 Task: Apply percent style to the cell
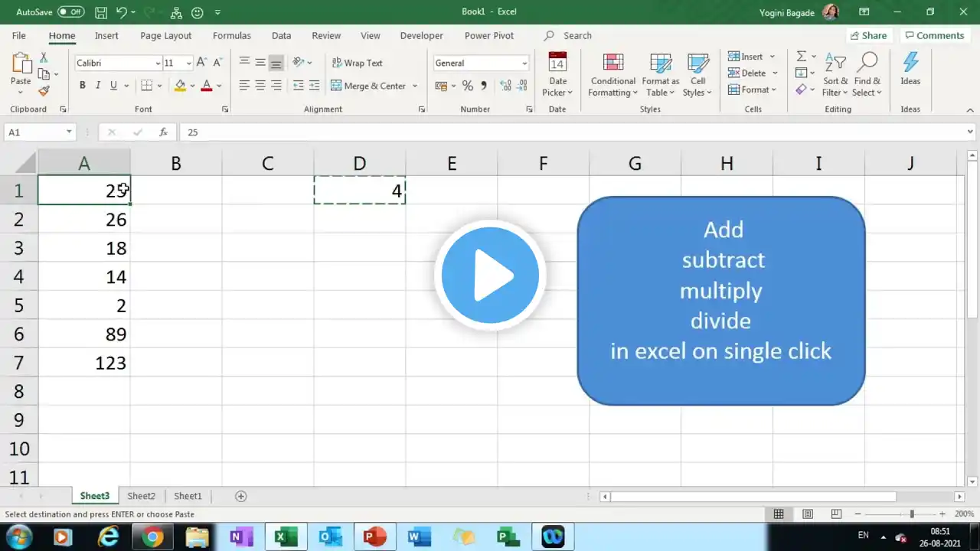coord(467,86)
